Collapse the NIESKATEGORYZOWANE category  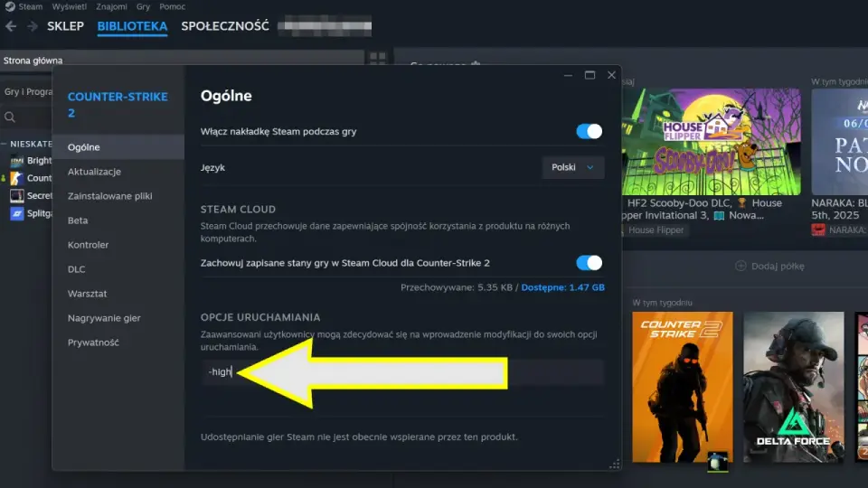tap(4, 144)
